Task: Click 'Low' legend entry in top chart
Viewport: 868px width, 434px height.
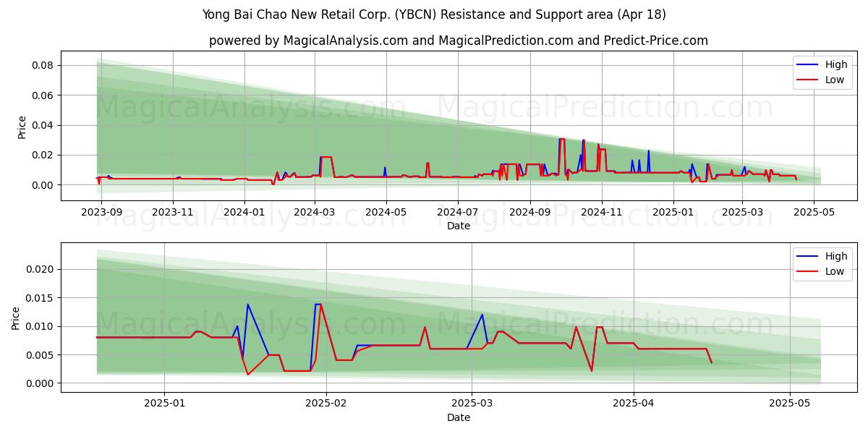Action: click(835, 80)
